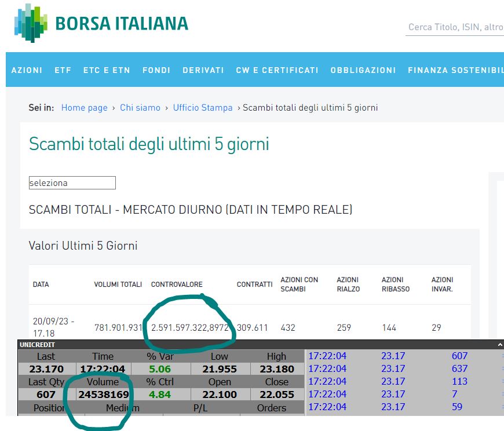The height and width of the screenshot is (431, 504).
Task: Click the VOLUMI TOTALI column header
Action: (118, 284)
